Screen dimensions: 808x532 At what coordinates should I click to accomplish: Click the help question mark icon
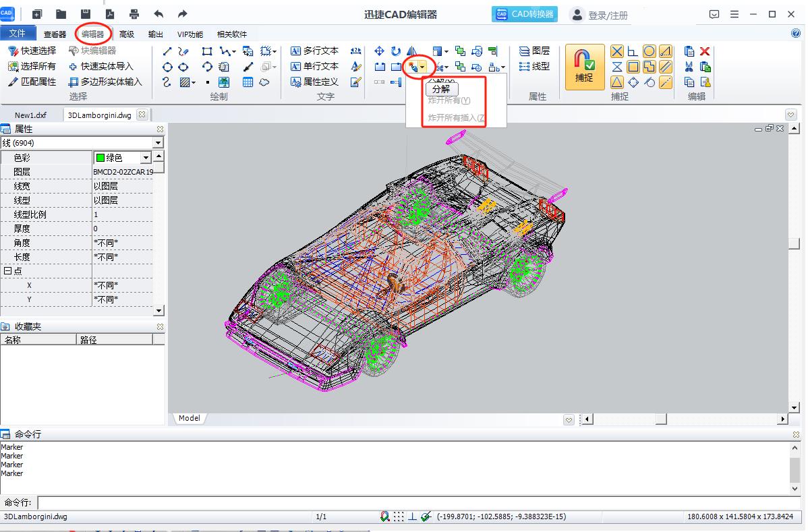(x=796, y=34)
